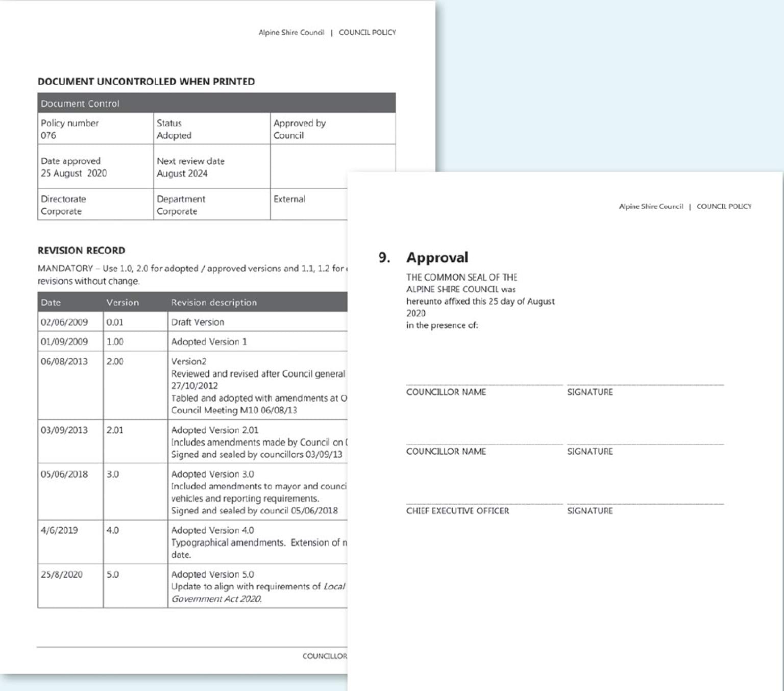Click 'Alpine Shire Council' header on Document Control page
Viewport: 784px width, 691px height.
[x=291, y=32]
